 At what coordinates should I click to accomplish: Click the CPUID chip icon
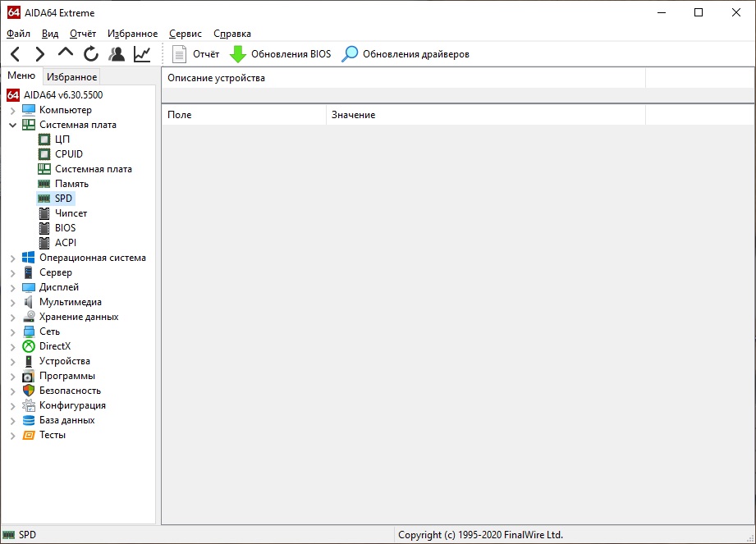[x=44, y=154]
